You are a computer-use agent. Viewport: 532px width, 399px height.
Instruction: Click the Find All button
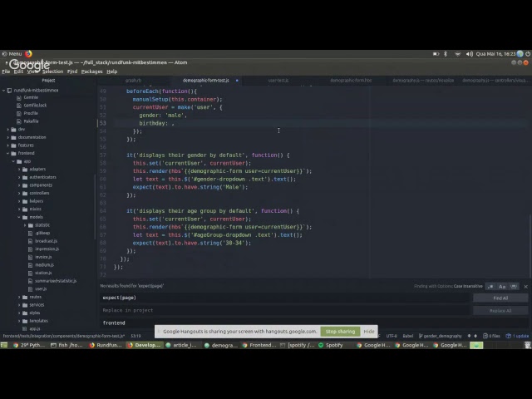point(500,298)
